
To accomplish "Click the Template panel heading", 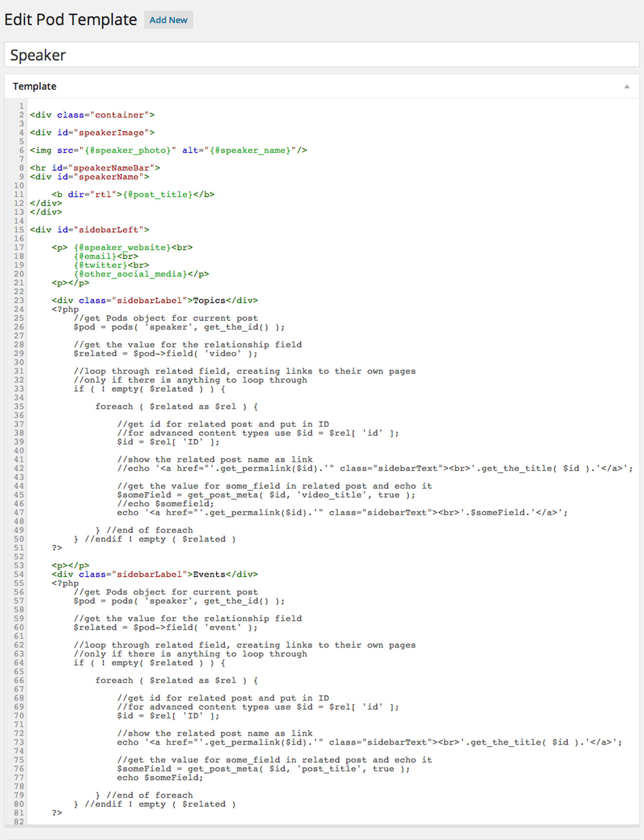I will coord(35,86).
